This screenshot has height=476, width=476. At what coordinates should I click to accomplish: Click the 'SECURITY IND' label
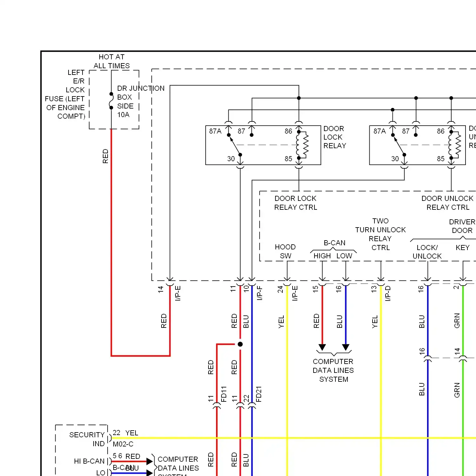pyautogui.click(x=87, y=439)
